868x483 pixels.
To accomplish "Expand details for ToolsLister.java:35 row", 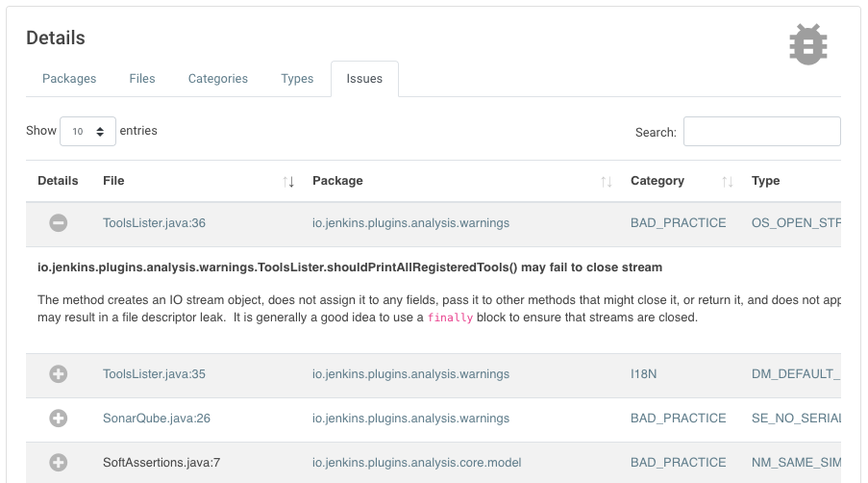I will point(59,374).
